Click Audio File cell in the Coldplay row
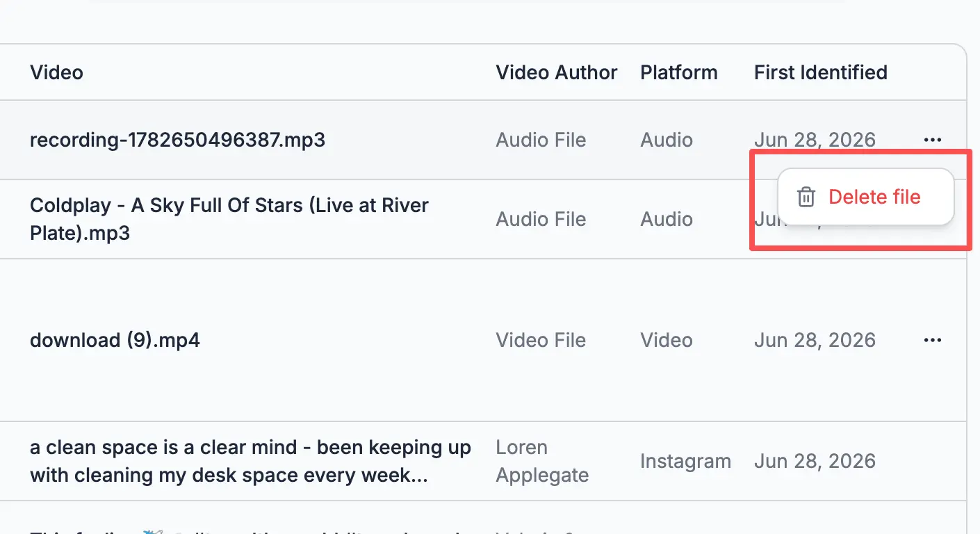 click(x=541, y=219)
